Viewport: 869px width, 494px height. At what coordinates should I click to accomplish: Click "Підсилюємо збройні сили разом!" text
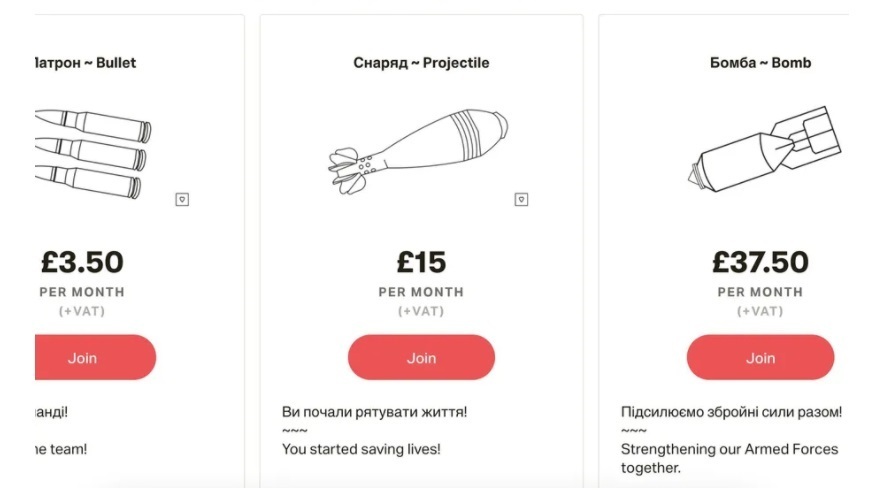tap(731, 411)
